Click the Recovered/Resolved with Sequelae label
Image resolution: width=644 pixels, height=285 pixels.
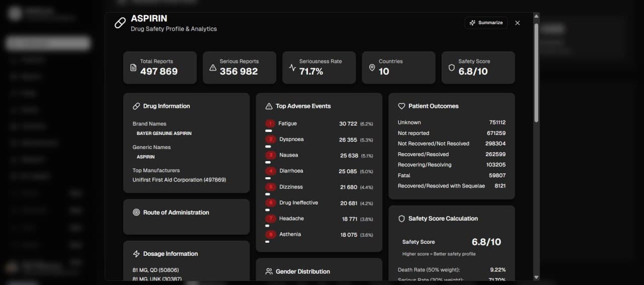tap(441, 186)
